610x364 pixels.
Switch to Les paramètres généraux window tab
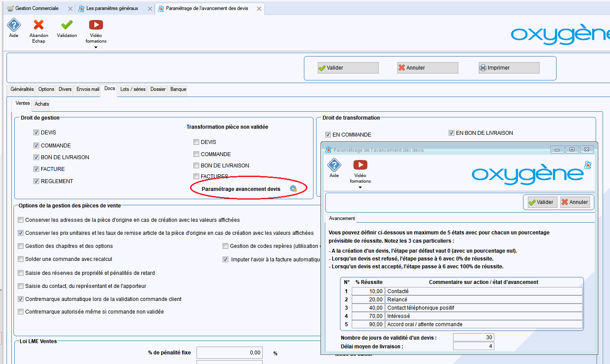click(x=112, y=9)
